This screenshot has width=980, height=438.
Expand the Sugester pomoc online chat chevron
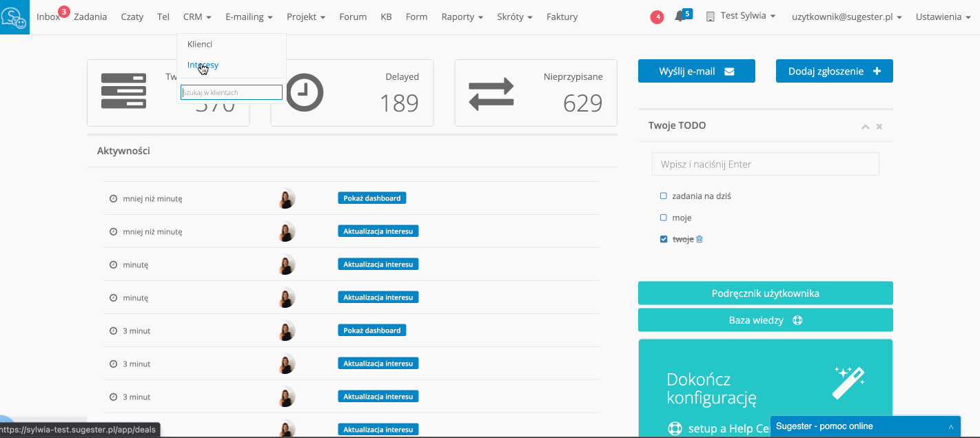click(x=951, y=426)
